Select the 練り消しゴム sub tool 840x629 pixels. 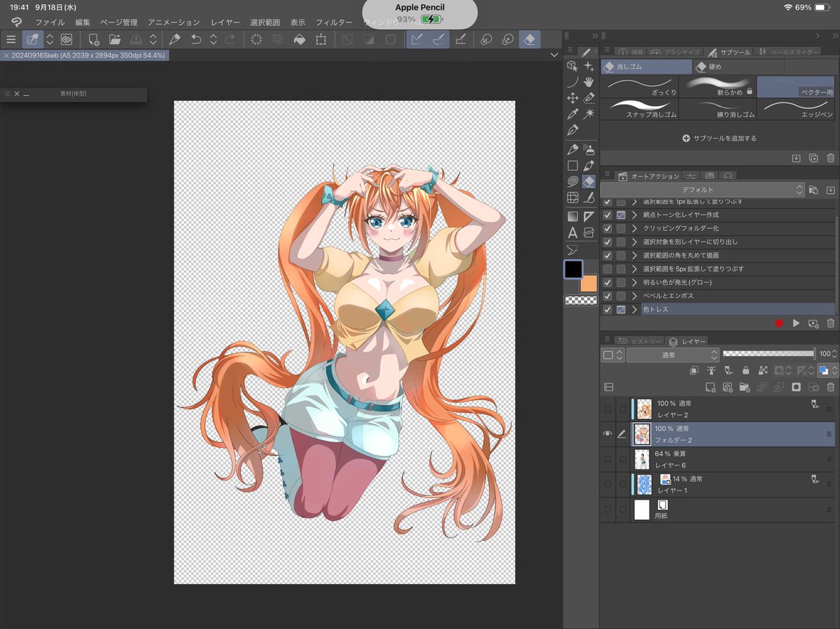717,108
